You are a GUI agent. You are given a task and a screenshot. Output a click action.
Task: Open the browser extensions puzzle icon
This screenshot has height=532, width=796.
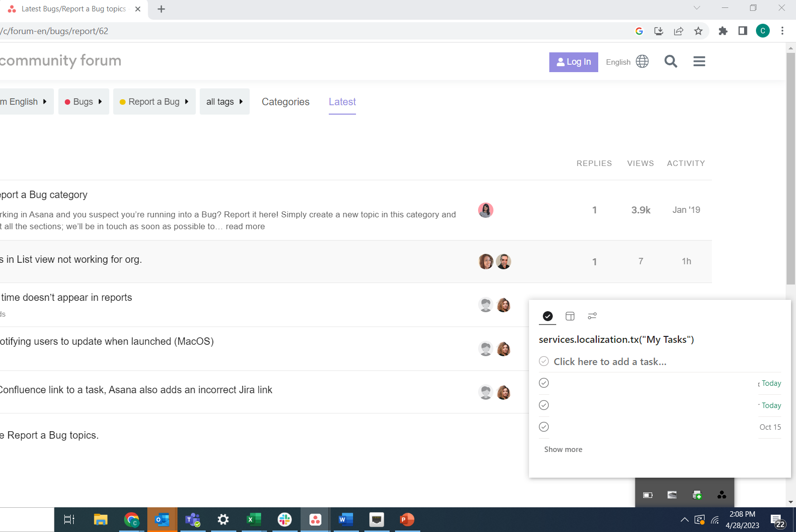click(723, 31)
